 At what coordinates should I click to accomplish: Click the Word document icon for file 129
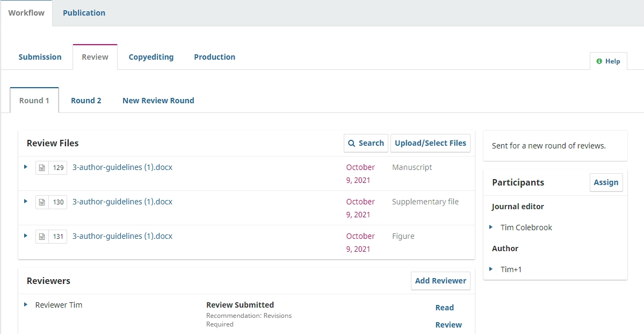pos(42,168)
